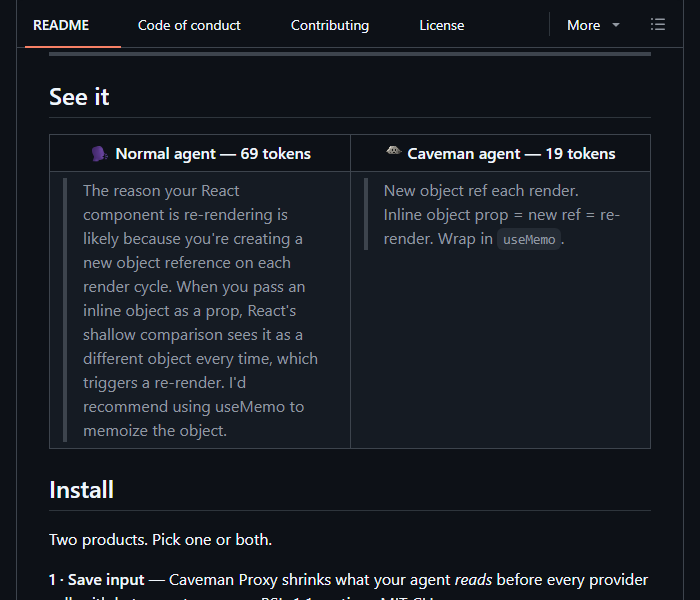Open the More files menu
Screen dimensions: 700x600
(x=593, y=25)
